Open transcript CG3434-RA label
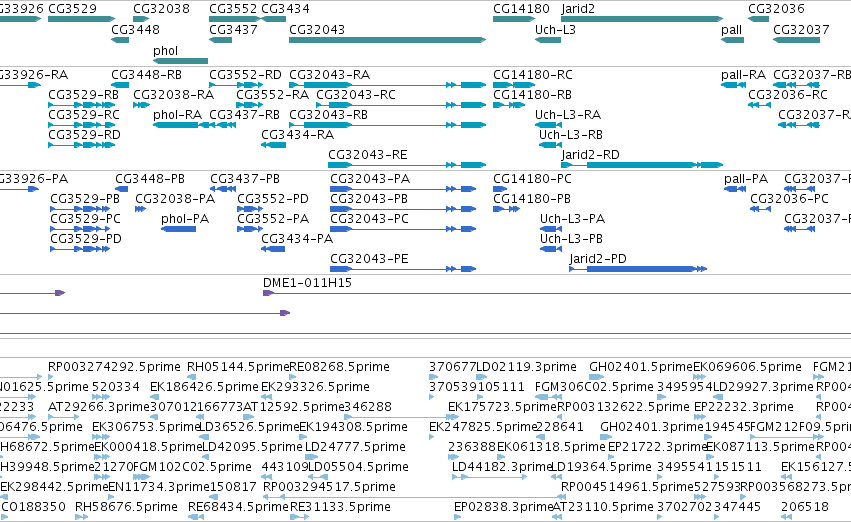Viewport: 851px width, 522px height. click(x=297, y=135)
